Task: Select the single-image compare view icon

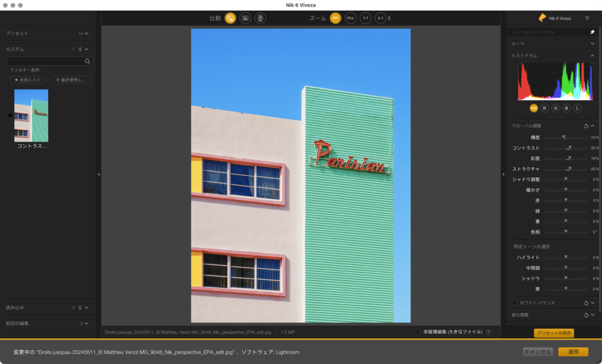Action: pos(230,18)
